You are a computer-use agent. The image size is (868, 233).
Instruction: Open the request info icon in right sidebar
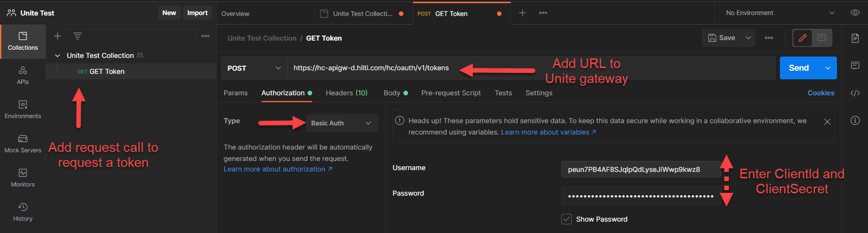pyautogui.click(x=855, y=120)
